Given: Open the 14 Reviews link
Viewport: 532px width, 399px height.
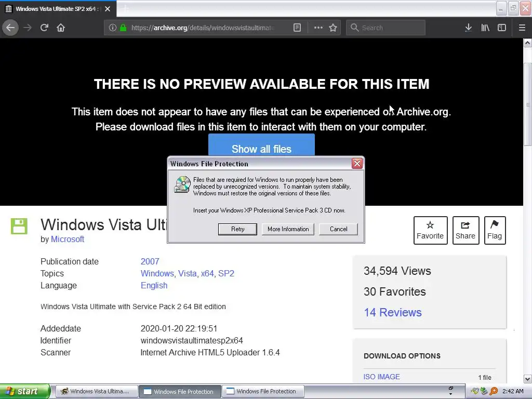Looking at the screenshot, I should 393,312.
